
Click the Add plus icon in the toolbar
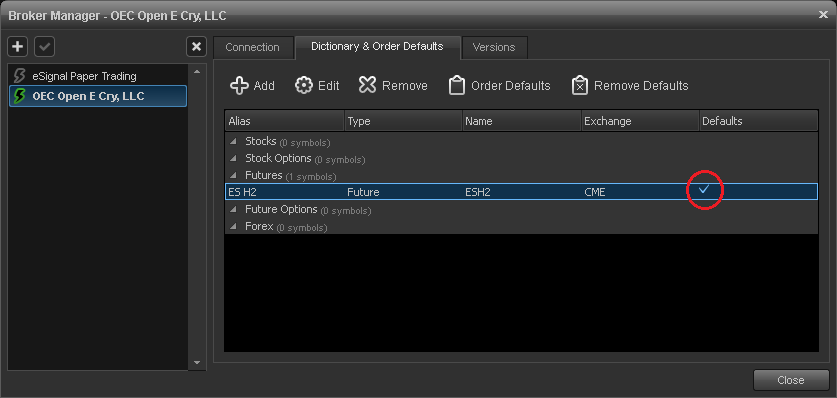[239, 86]
